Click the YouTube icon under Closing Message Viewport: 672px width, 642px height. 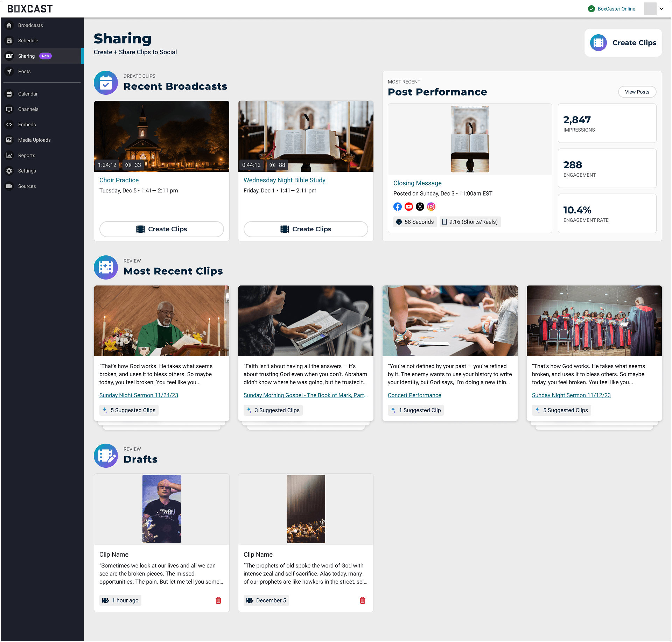408,207
